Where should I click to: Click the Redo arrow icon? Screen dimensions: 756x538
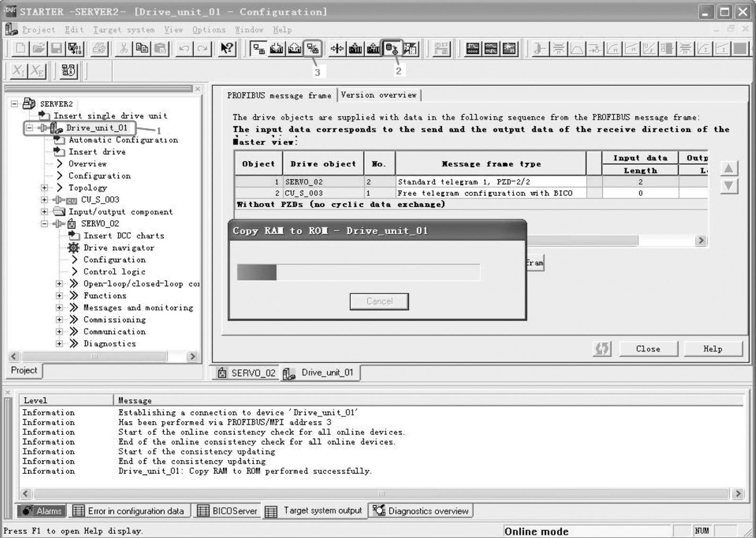pyautogui.click(x=203, y=48)
